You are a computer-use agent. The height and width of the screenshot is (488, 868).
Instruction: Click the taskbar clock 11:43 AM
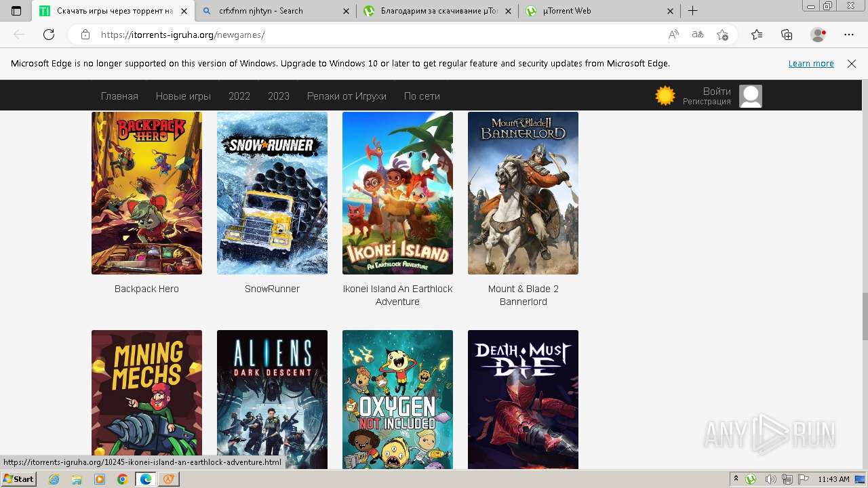point(833,479)
